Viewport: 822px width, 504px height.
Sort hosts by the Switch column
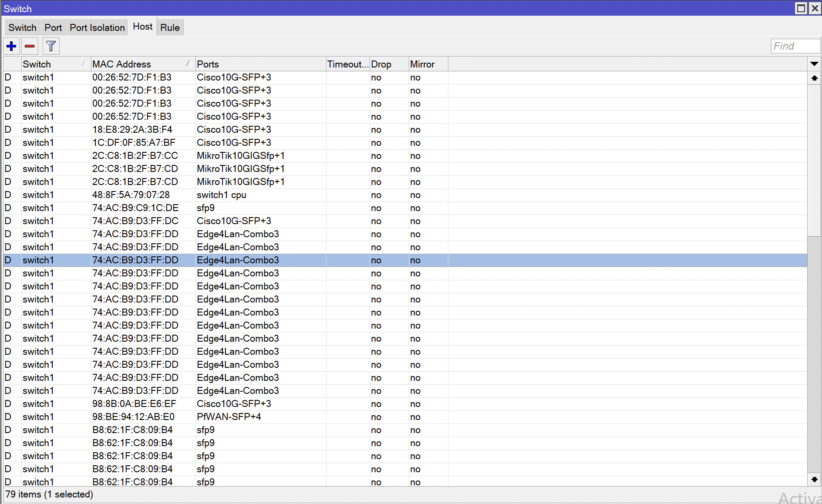point(37,64)
